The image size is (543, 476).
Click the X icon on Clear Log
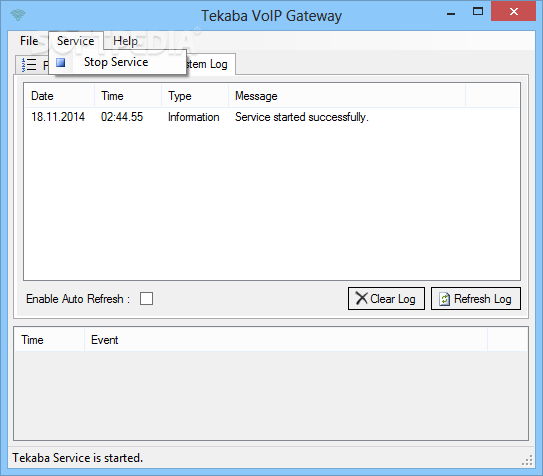361,298
